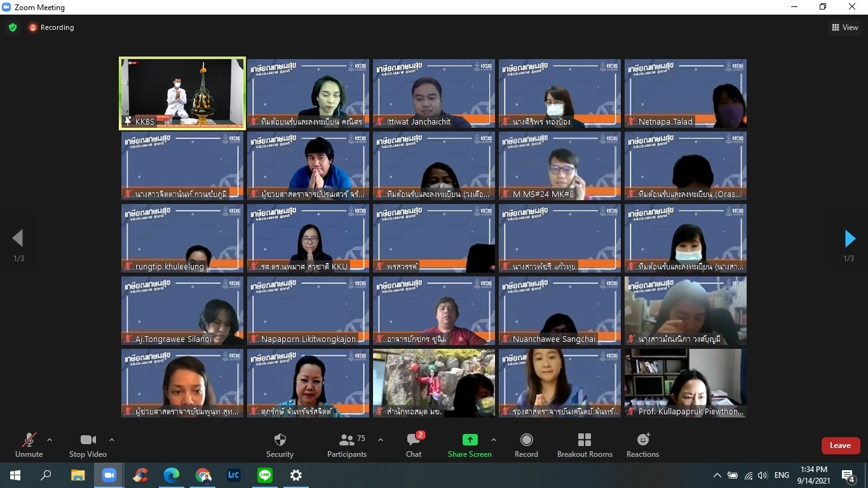Image resolution: width=868 pixels, height=488 pixels.
Task: Toggle the meeting Record button
Action: tap(526, 445)
